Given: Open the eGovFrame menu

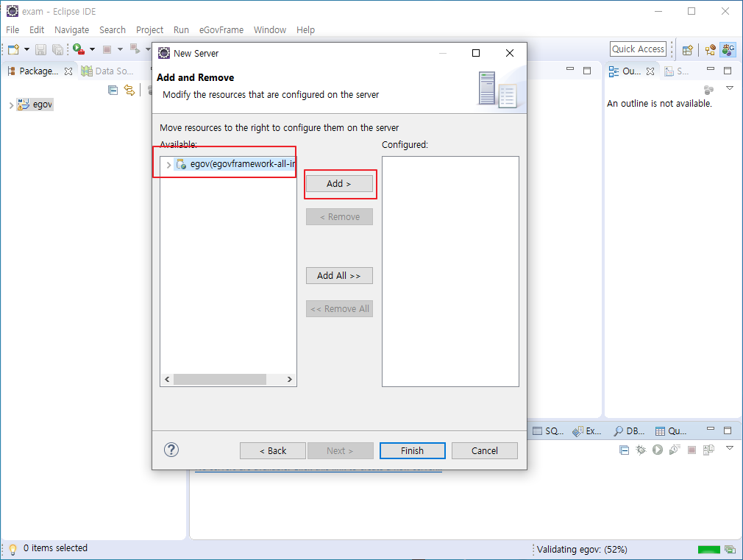Looking at the screenshot, I should (221, 30).
